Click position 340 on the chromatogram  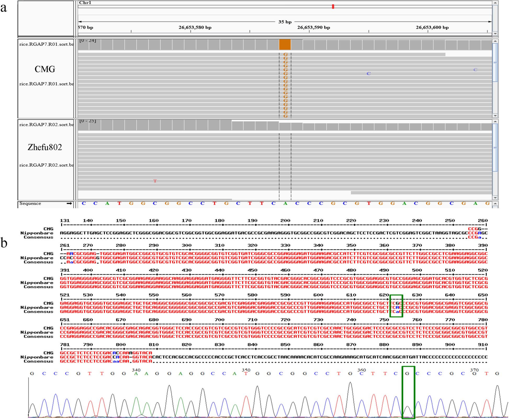coord(136,370)
